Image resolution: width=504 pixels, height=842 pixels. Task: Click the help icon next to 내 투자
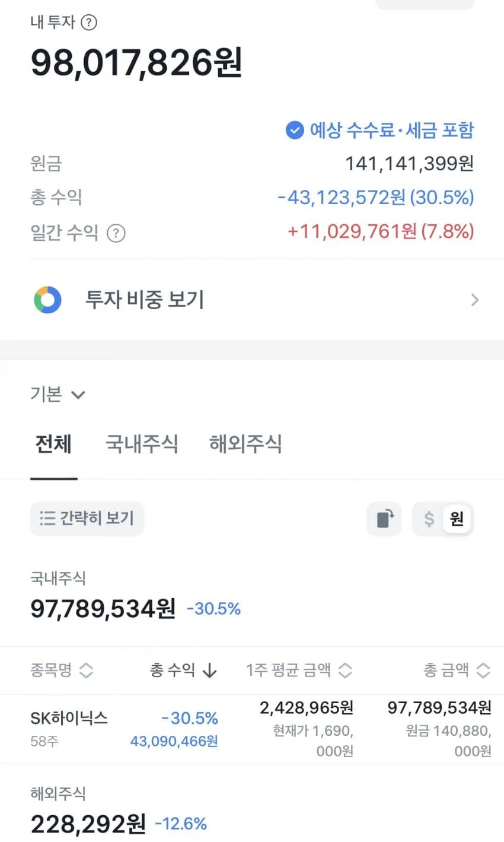tap(88, 23)
